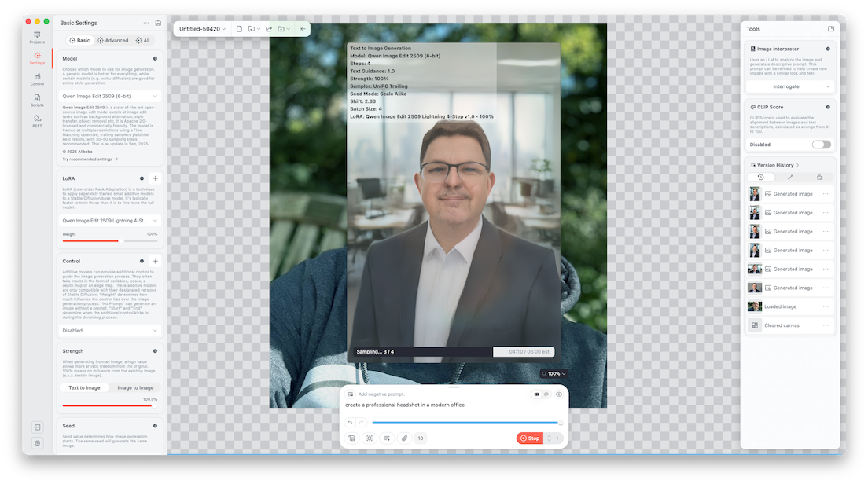
Task: Switch to the Advanced settings tab
Action: [112, 40]
